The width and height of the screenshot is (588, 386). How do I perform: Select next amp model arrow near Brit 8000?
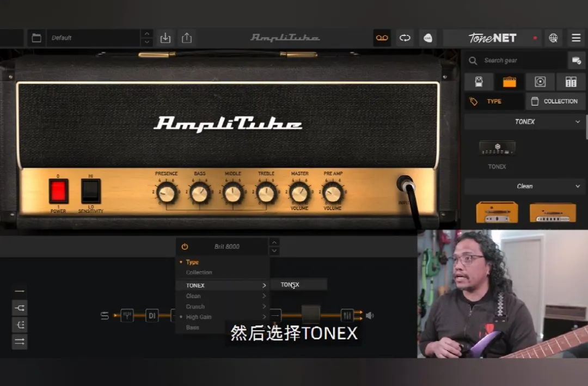(x=274, y=250)
